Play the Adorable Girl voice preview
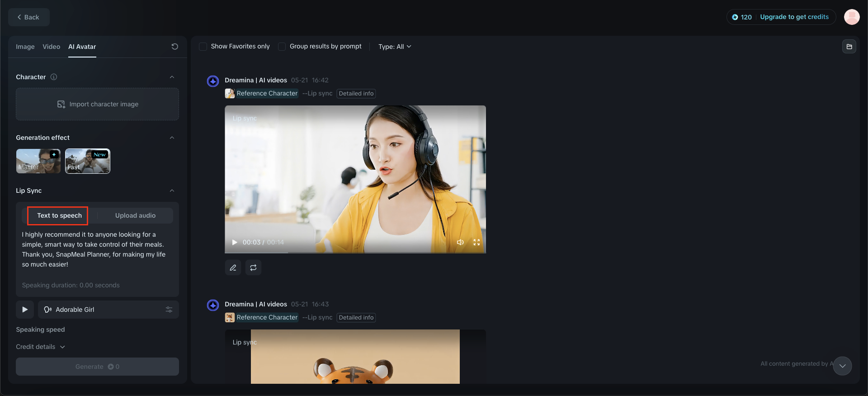868x396 pixels. tap(25, 310)
